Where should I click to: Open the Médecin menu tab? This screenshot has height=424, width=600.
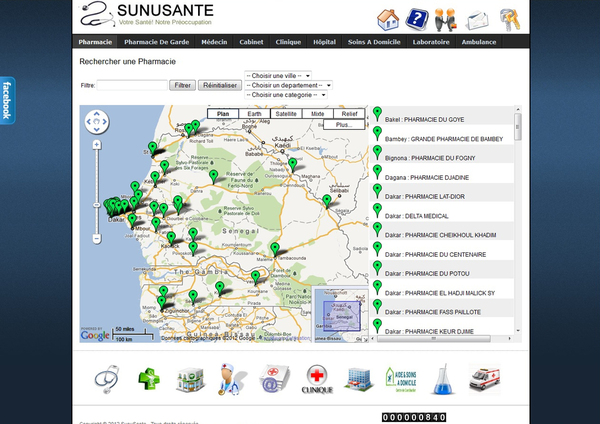(214, 42)
